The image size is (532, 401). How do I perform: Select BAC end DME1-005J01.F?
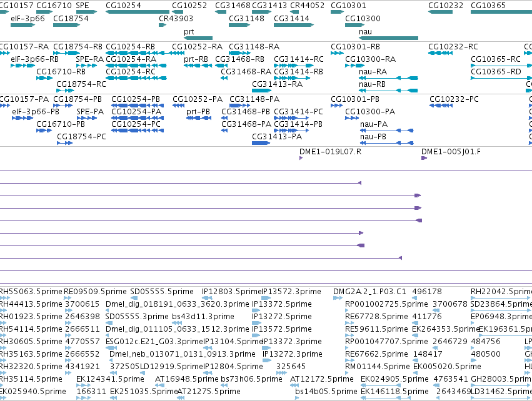(424, 158)
